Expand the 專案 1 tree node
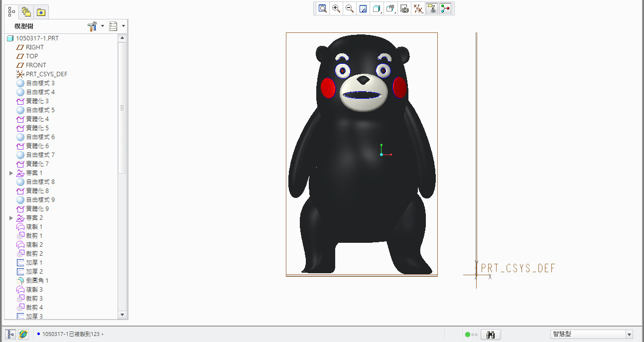The width and height of the screenshot is (644, 342). [x=11, y=173]
